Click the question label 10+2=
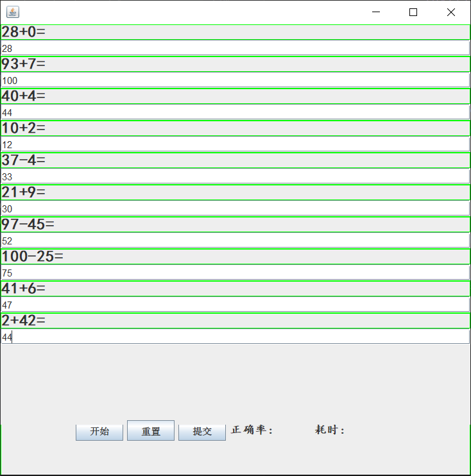Image resolution: width=471 pixels, height=476 pixels. pos(235,128)
